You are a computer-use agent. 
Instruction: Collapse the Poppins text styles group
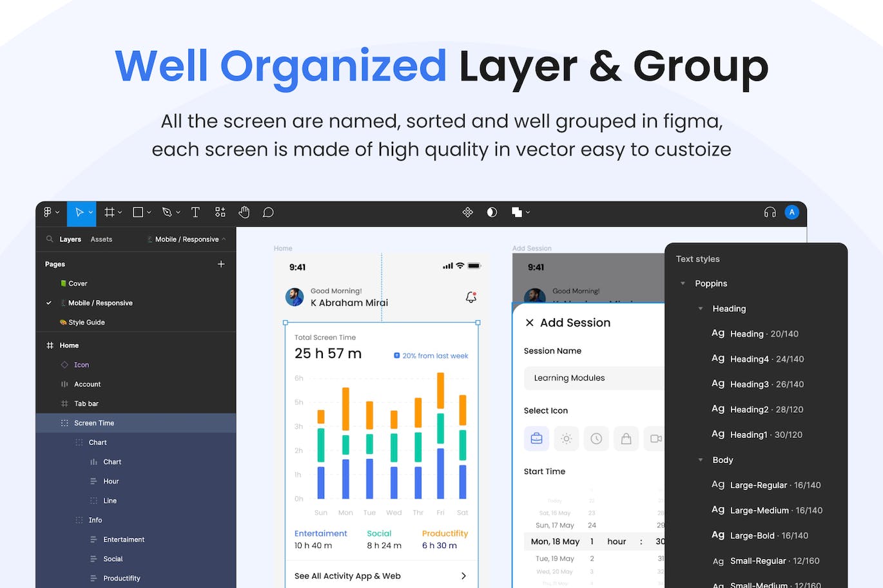point(683,283)
